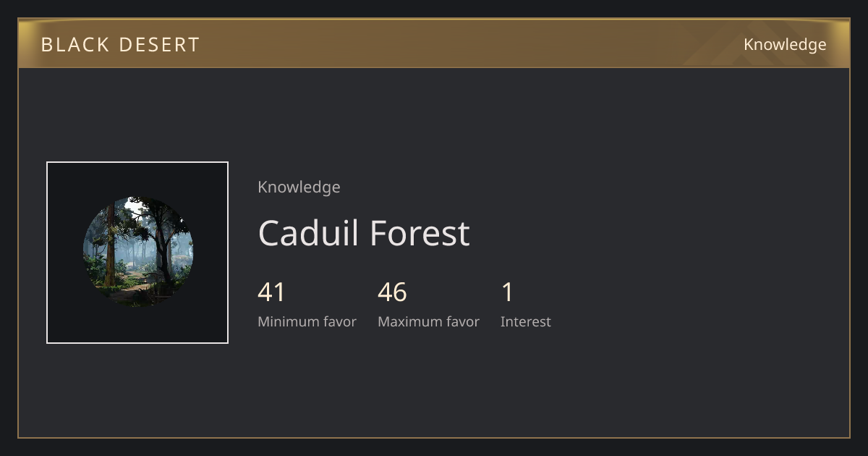Click the maximum favor value 46

[x=392, y=292]
